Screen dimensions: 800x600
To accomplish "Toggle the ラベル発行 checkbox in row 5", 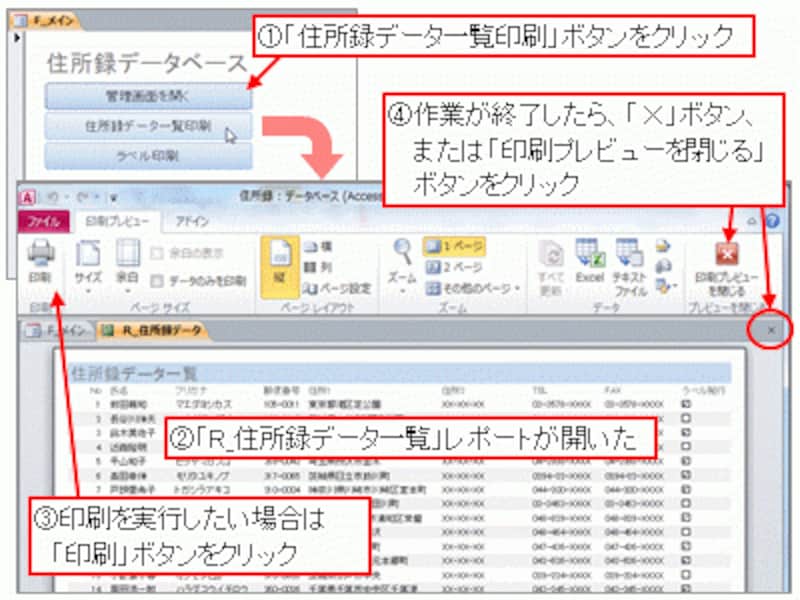I will click(686, 461).
